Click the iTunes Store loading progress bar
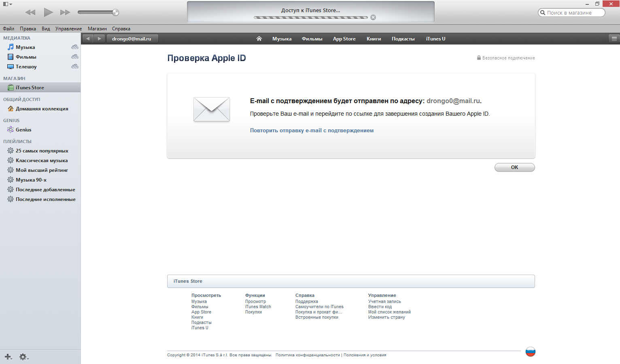 [311, 17]
